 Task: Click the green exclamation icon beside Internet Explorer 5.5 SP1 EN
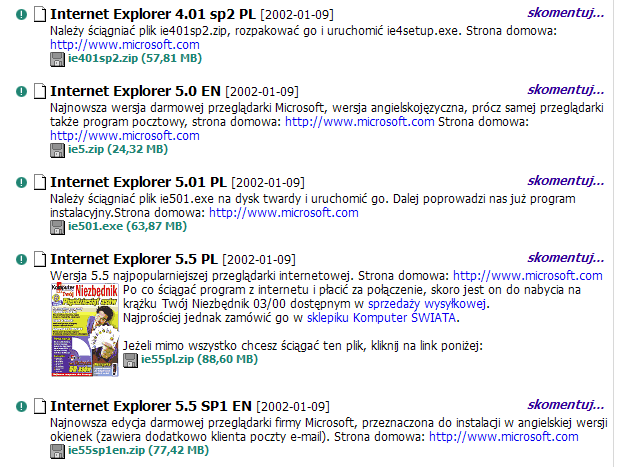pyautogui.click(x=21, y=407)
